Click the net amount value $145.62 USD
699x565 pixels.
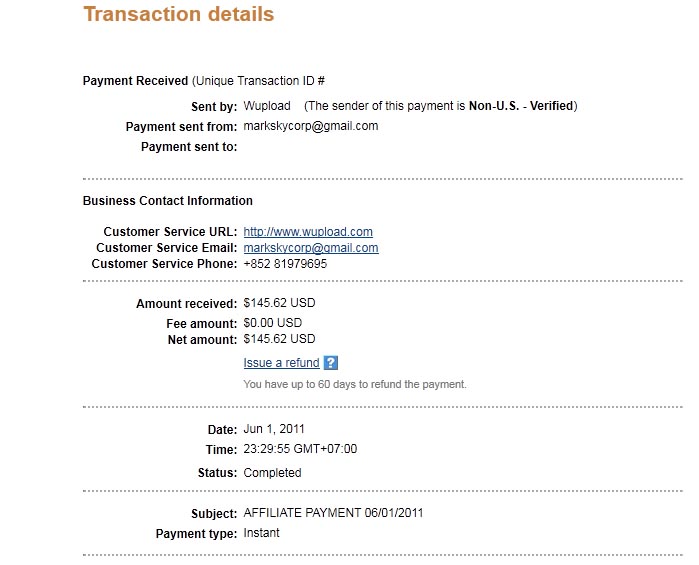click(x=279, y=339)
